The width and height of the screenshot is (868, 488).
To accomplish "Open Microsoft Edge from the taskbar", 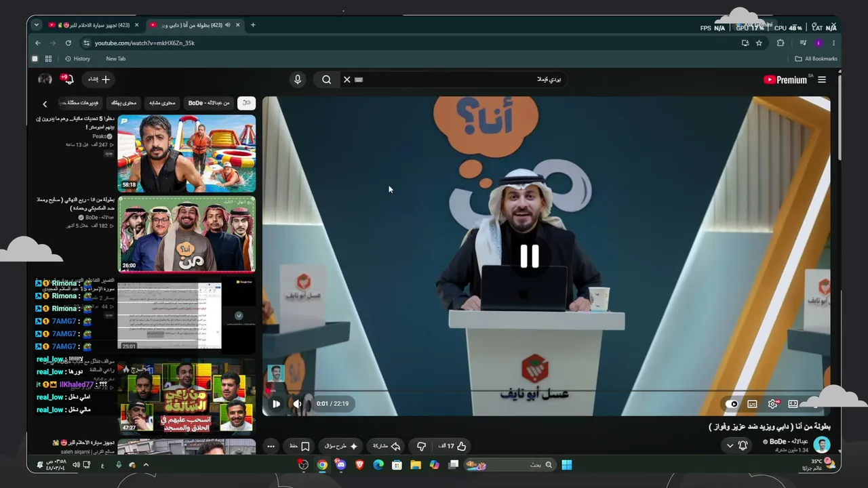I will [x=378, y=464].
